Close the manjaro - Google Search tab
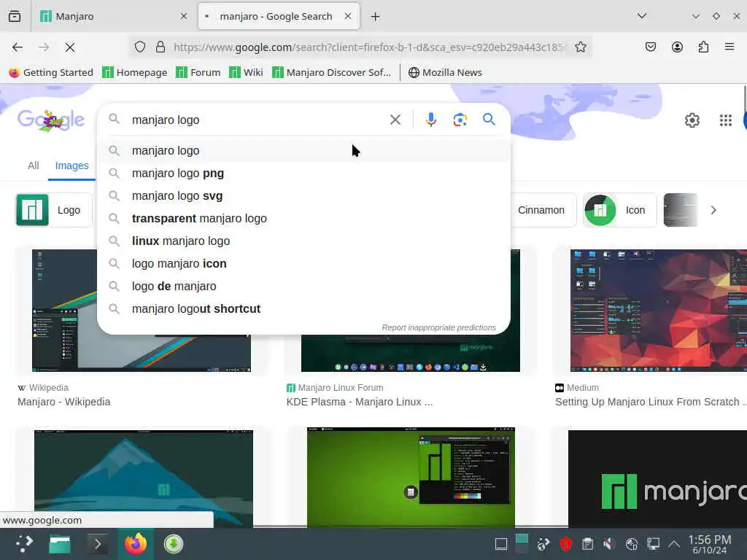747x560 pixels. click(x=348, y=16)
